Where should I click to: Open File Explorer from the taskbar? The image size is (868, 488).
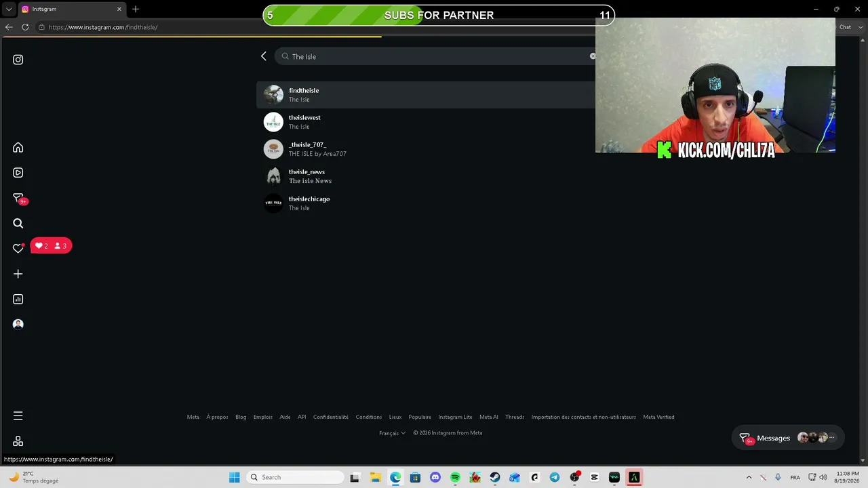pos(375,477)
